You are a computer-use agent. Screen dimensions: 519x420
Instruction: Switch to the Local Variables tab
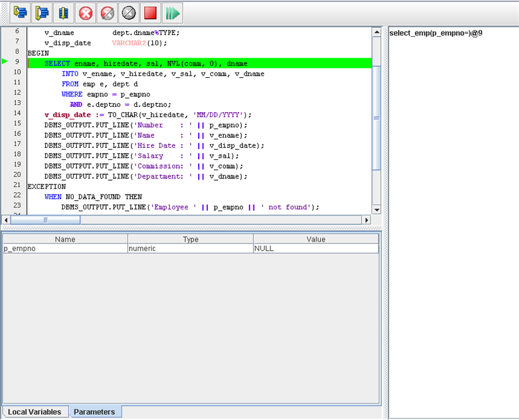[x=35, y=412]
